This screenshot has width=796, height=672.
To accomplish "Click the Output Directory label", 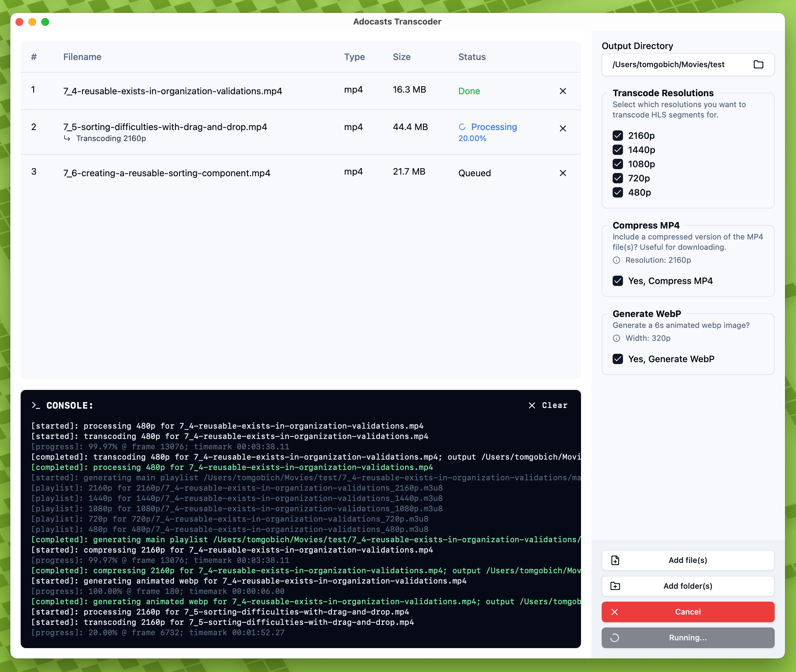I will 637,46.
